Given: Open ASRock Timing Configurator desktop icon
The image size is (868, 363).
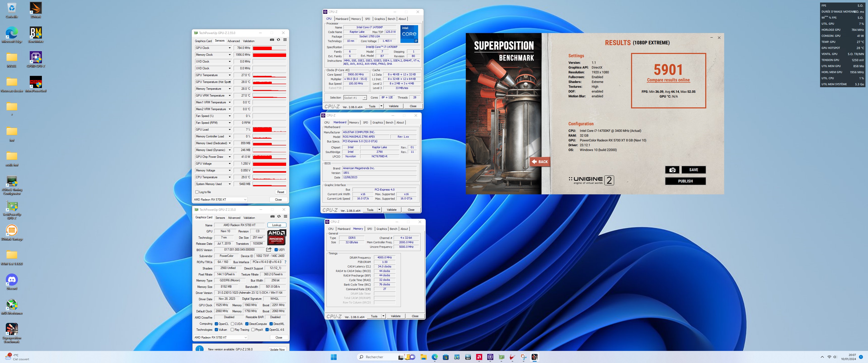Looking at the screenshot, I should tap(12, 185).
